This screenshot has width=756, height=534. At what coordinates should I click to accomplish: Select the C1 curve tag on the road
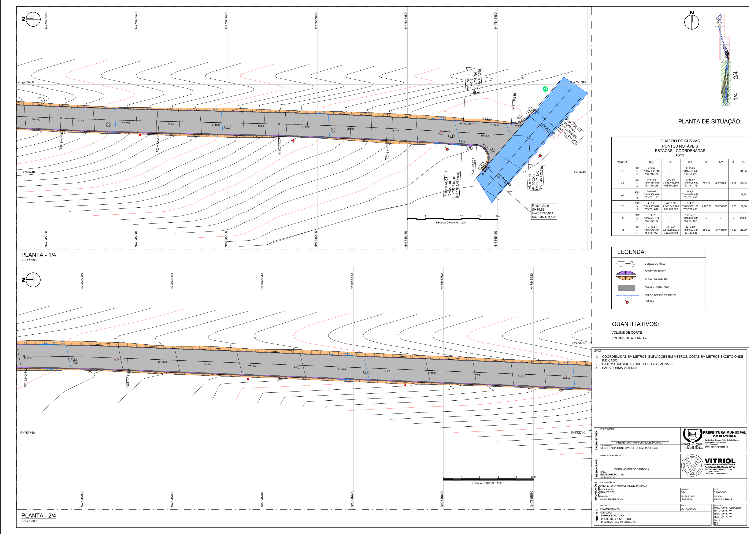[333, 130]
